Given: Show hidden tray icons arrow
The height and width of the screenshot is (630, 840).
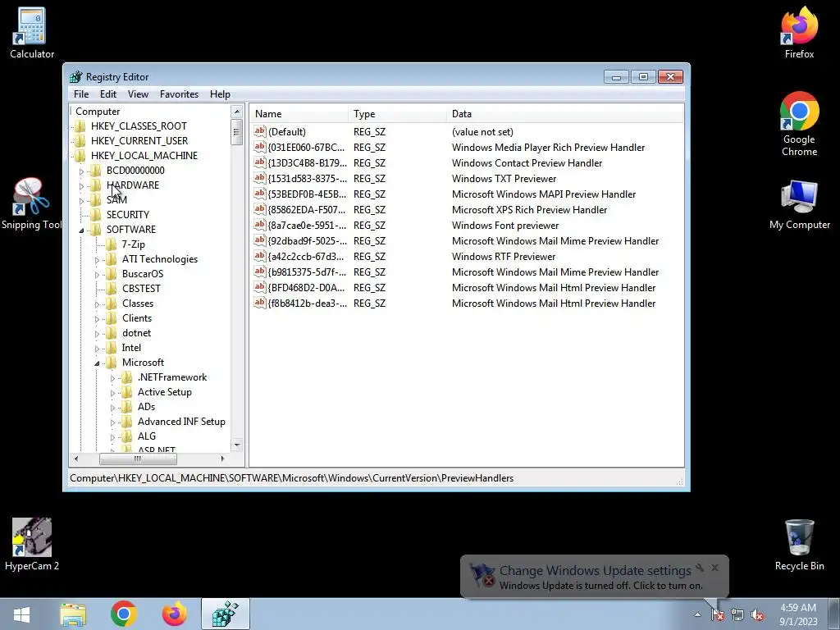Looking at the screenshot, I should (697, 615).
